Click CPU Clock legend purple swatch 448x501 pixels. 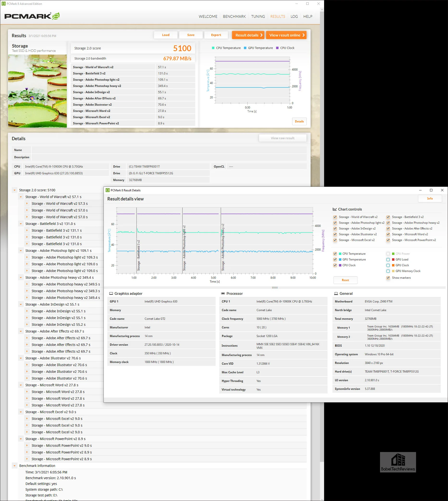pos(277,48)
